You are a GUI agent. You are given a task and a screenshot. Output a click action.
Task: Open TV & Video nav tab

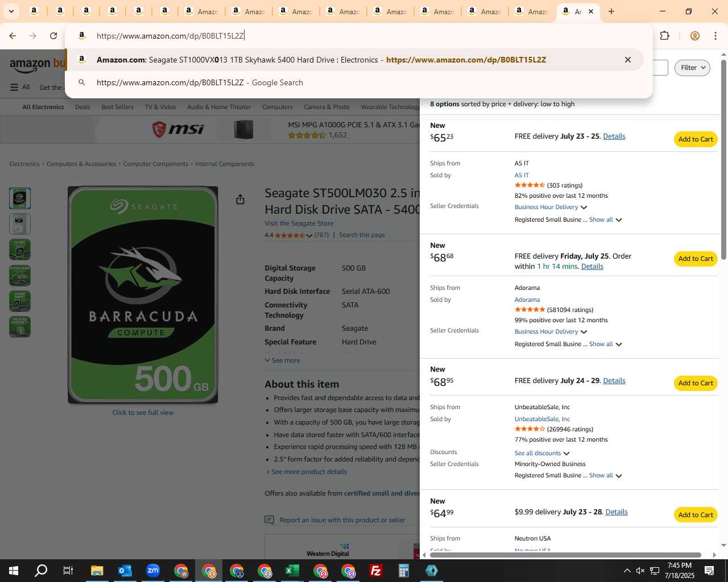(160, 107)
